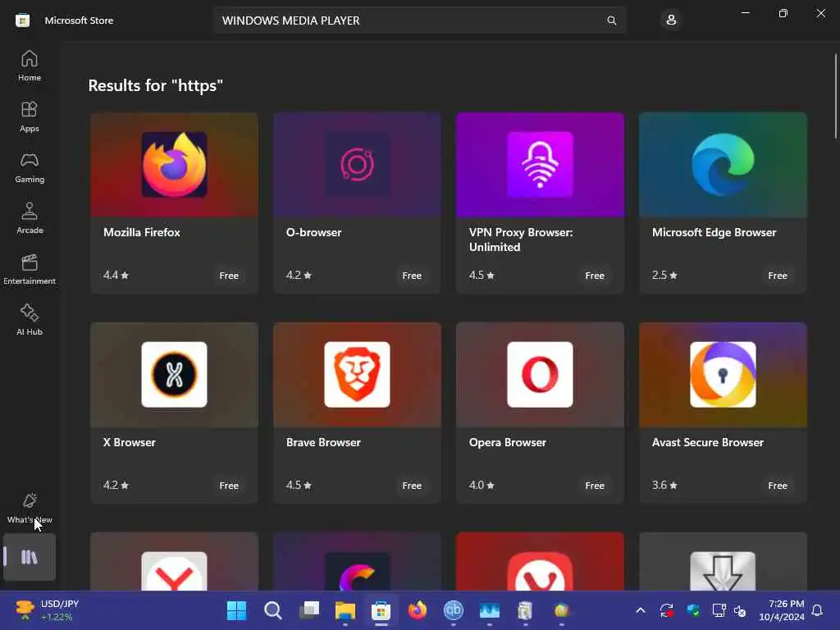The height and width of the screenshot is (630, 840).
Task: Click the 2.5 star rating on Edge
Action: 664,276
